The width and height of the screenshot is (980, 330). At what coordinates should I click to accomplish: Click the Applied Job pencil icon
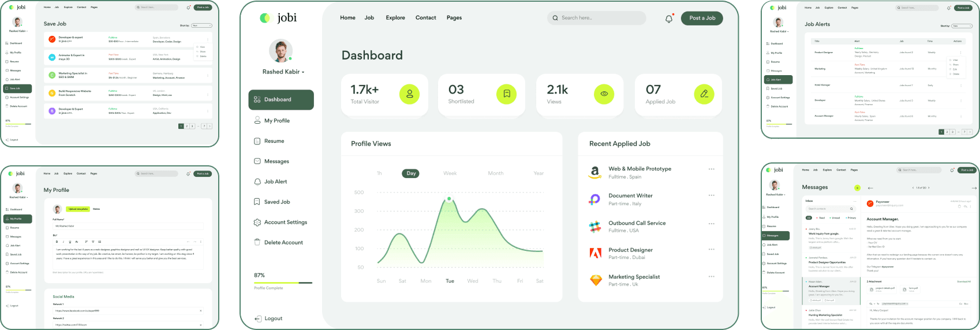[704, 94]
